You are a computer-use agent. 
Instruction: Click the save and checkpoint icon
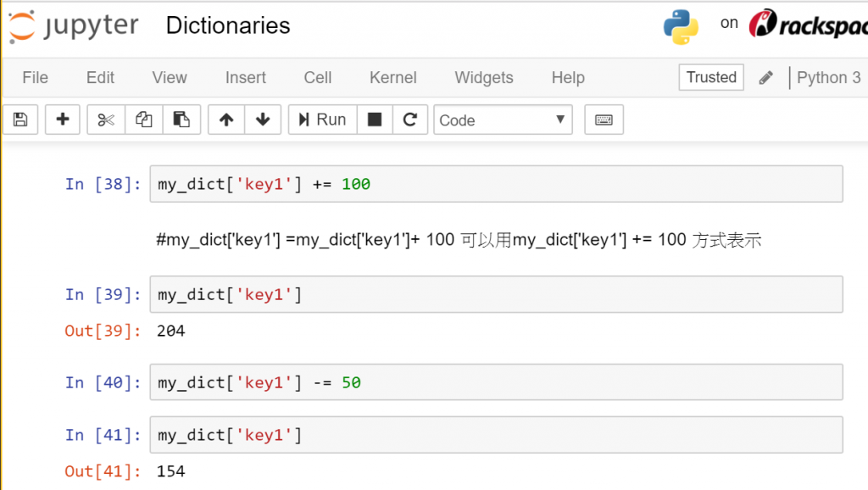(21, 120)
